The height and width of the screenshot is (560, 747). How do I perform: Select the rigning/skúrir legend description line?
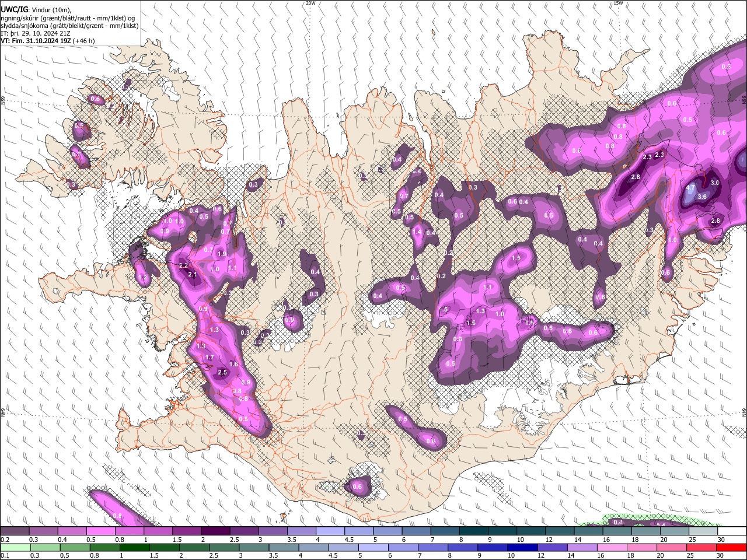68,18
